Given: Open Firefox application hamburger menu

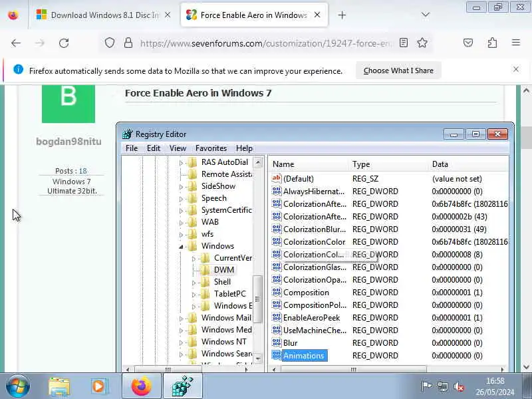Looking at the screenshot, I should (516, 43).
